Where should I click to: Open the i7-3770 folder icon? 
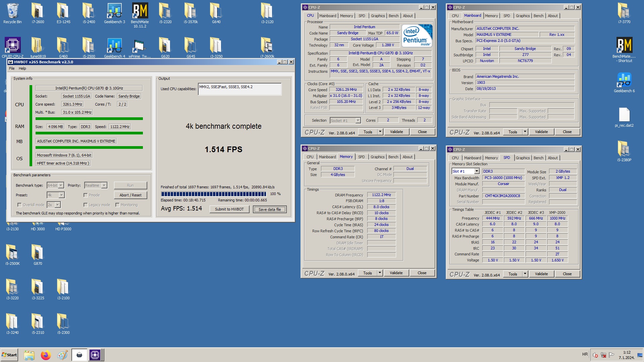[x=624, y=13]
